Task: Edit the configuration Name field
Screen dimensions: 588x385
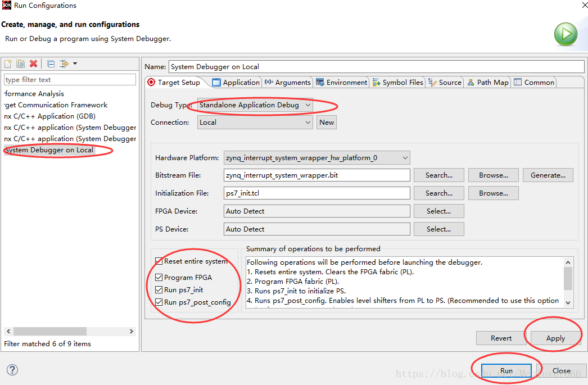Action: pyautogui.click(x=376, y=67)
